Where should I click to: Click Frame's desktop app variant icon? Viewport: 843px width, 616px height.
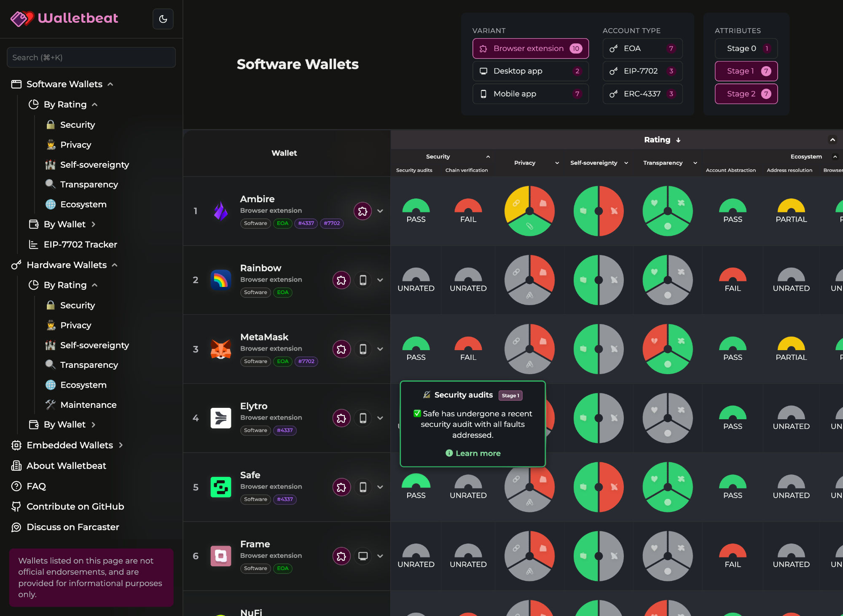tap(362, 556)
